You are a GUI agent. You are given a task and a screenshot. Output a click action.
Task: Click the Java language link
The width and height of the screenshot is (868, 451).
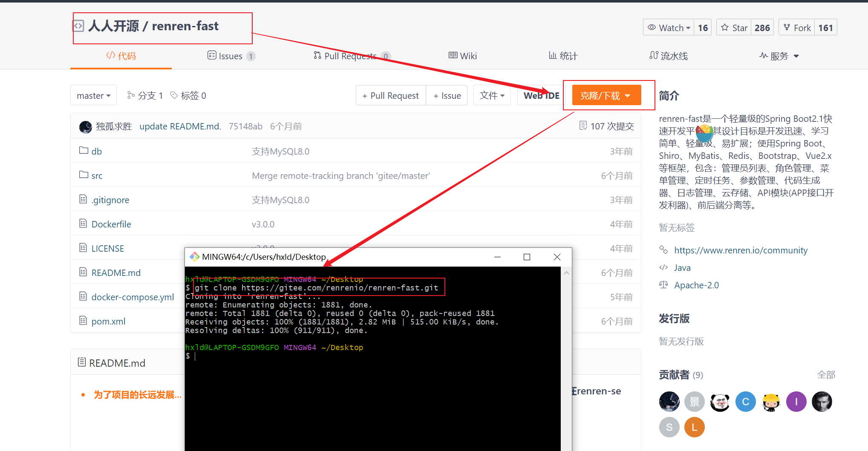pyautogui.click(x=682, y=267)
